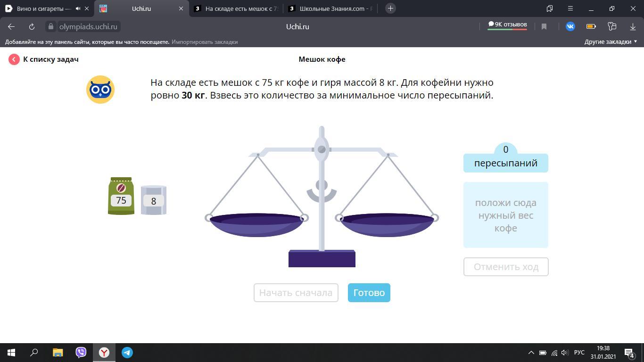The height and width of the screenshot is (362, 644).
Task: Go back via К списку задач link
Action: (51, 59)
